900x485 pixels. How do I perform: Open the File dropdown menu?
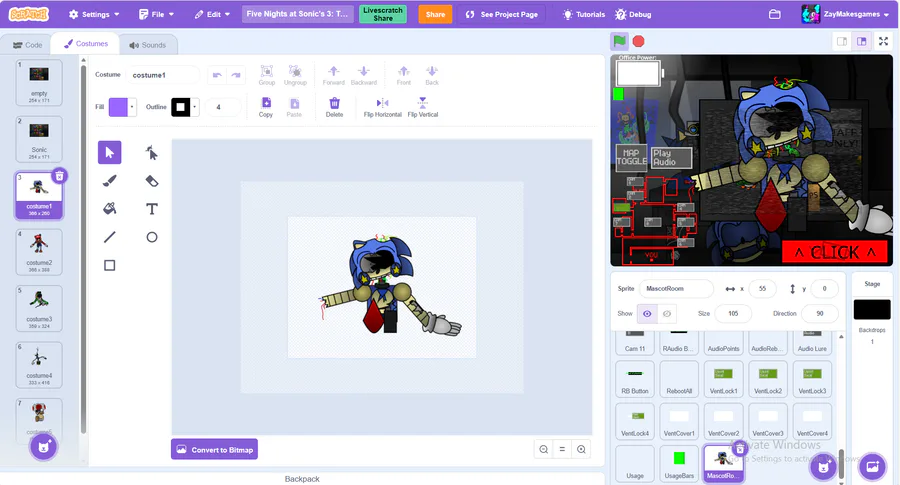pos(156,14)
